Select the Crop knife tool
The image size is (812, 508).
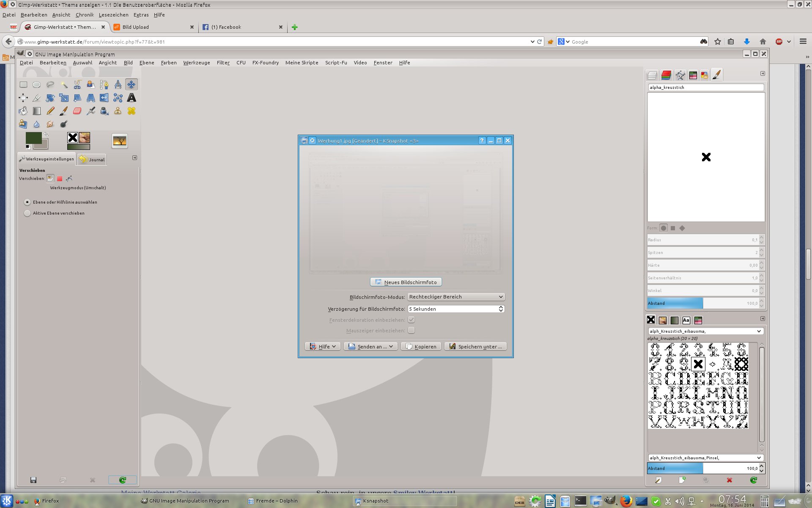tap(37, 98)
